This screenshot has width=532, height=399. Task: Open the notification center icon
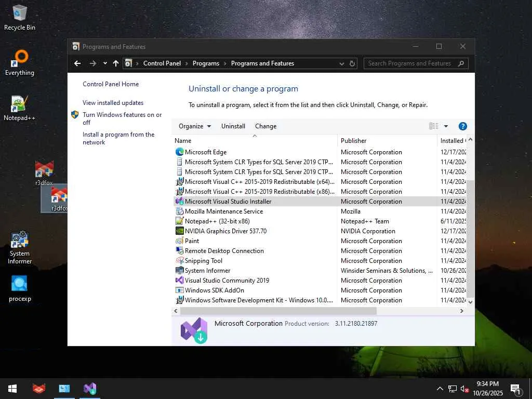516,389
